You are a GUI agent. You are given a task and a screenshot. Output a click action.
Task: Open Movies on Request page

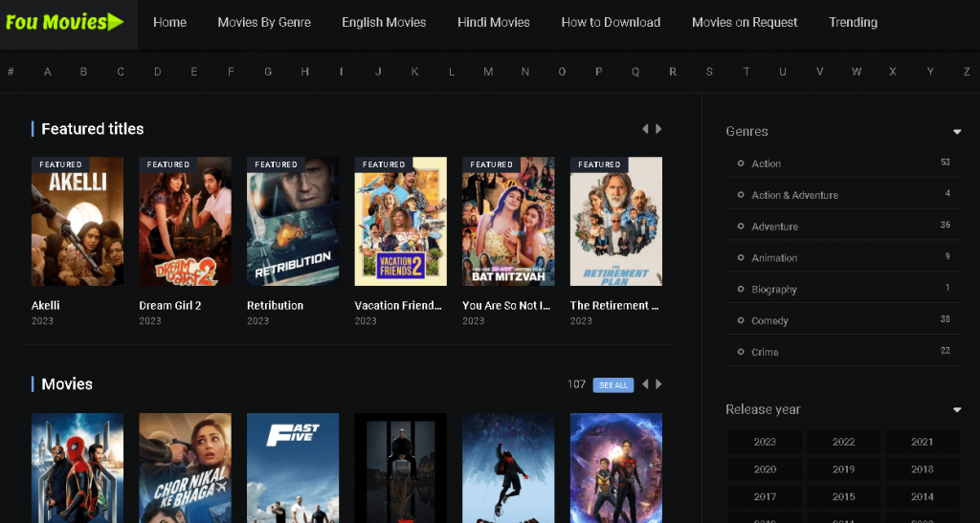coord(745,22)
